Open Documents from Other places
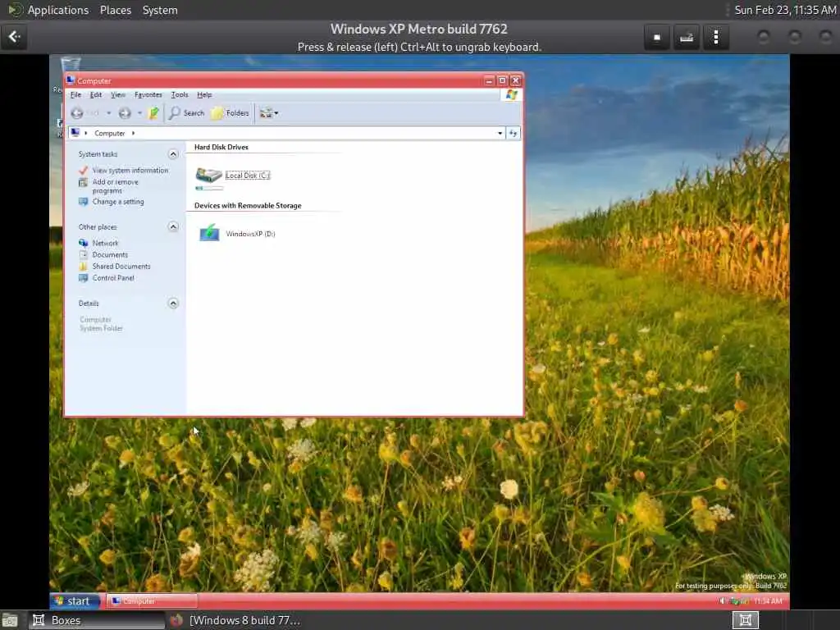 tap(110, 255)
